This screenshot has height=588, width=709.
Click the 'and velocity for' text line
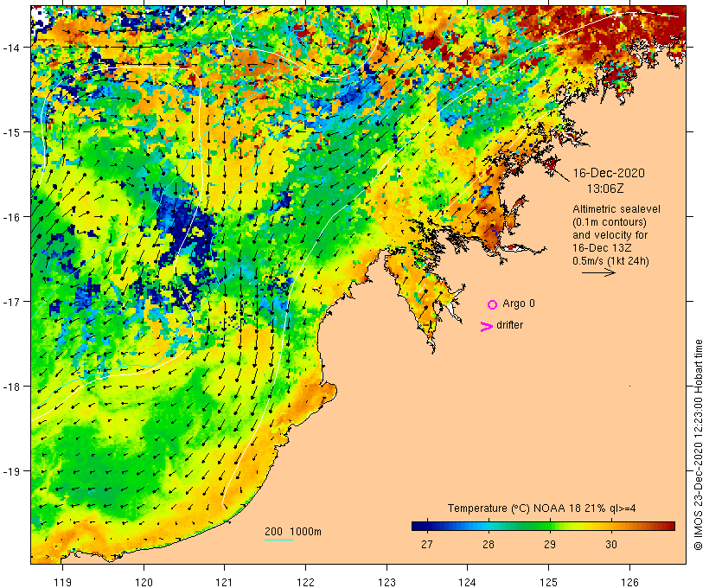(x=610, y=235)
